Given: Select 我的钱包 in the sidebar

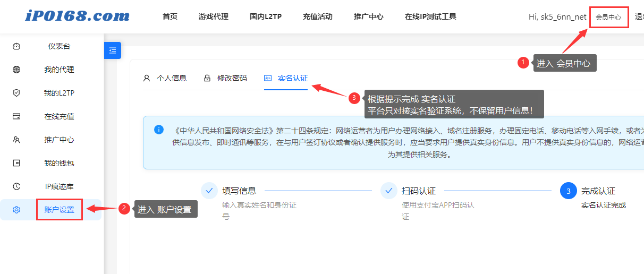Looking at the screenshot, I should tap(59, 164).
